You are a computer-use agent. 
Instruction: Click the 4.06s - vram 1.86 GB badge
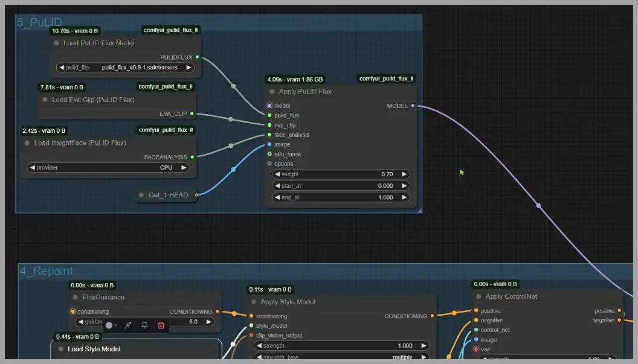point(295,79)
